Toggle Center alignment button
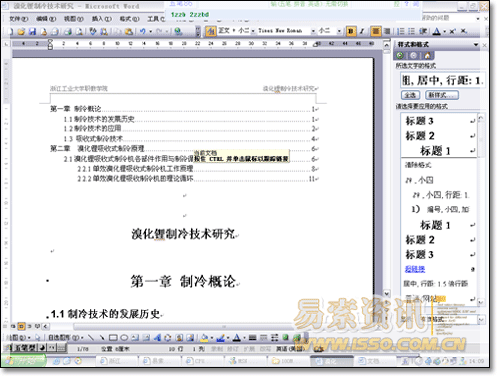This screenshot has height=378, width=500. point(376,31)
